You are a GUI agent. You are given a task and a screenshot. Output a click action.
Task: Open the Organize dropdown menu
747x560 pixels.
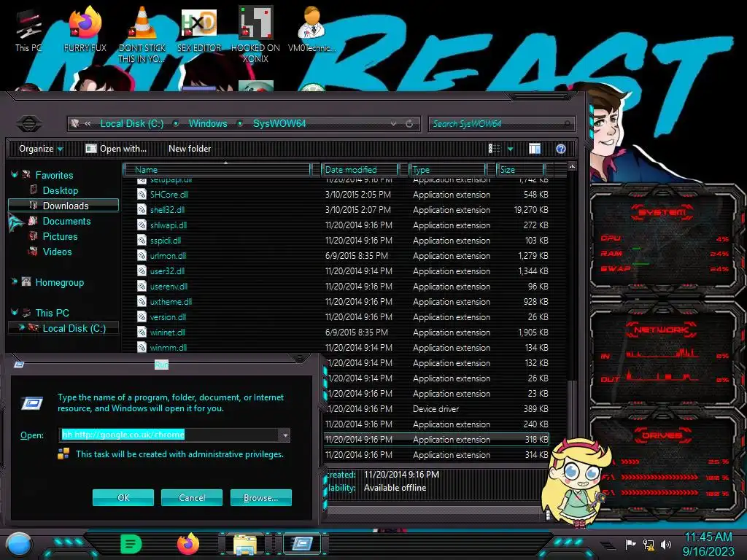pos(41,149)
